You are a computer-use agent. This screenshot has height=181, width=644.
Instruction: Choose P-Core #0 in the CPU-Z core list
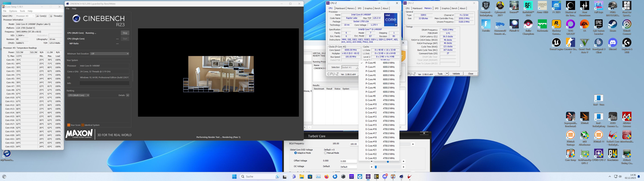coord(379,63)
